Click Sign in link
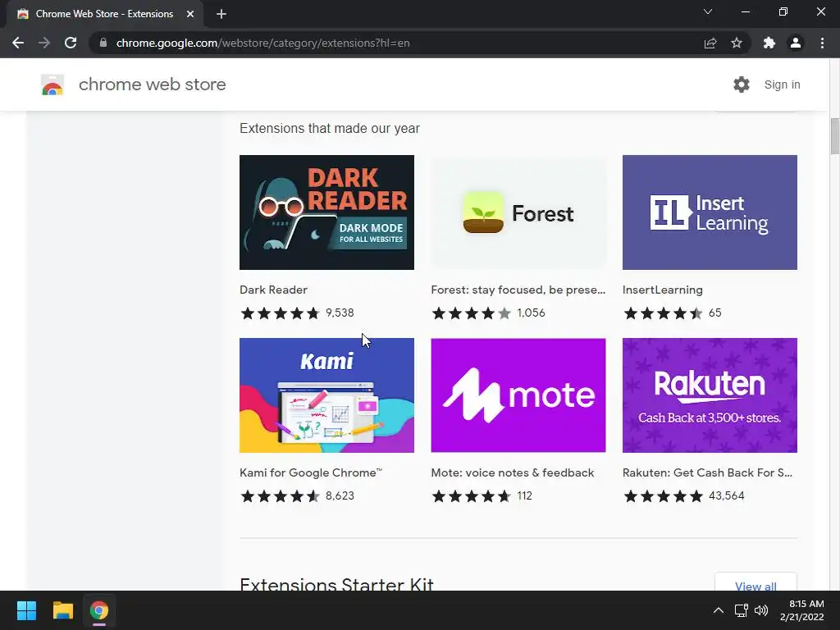 click(782, 84)
